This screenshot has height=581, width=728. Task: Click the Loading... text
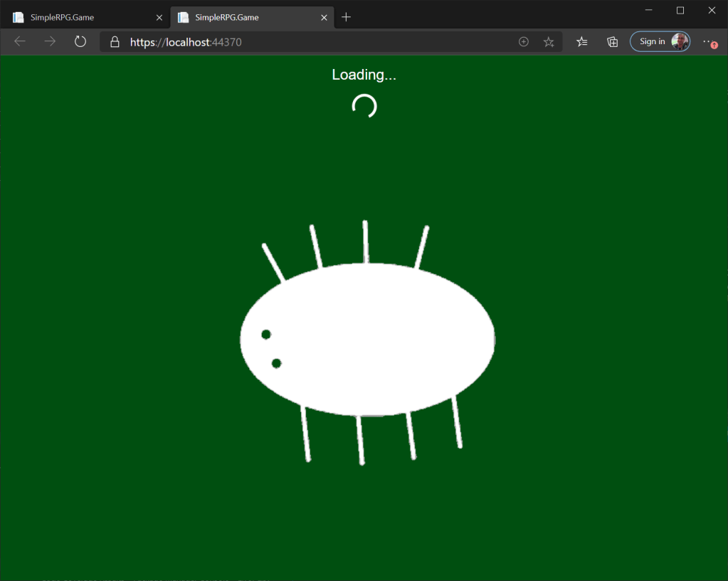click(364, 75)
